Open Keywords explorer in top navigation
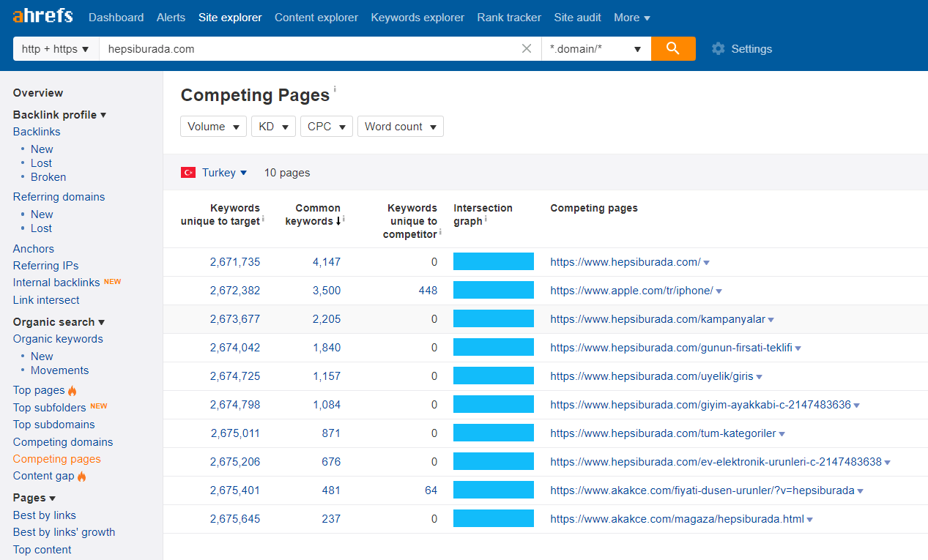The image size is (928, 560). 417,18
